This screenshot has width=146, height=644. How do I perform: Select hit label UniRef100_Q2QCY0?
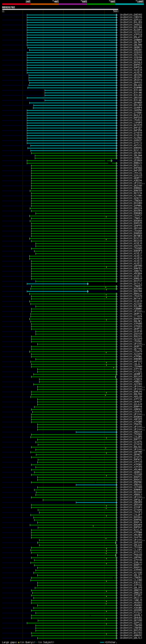point(131,198)
